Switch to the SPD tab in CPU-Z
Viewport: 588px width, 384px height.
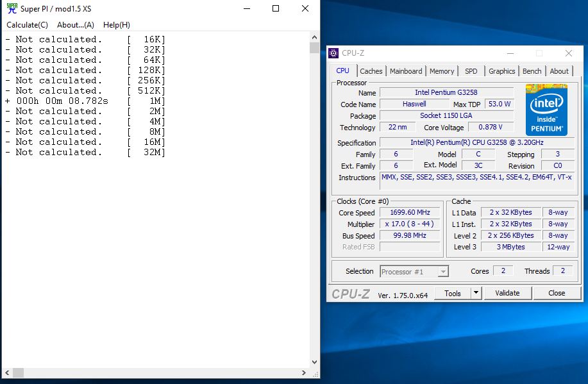tap(471, 71)
